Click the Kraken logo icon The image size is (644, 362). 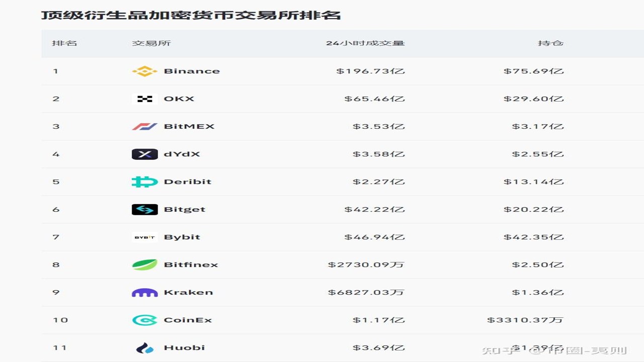[144, 293]
